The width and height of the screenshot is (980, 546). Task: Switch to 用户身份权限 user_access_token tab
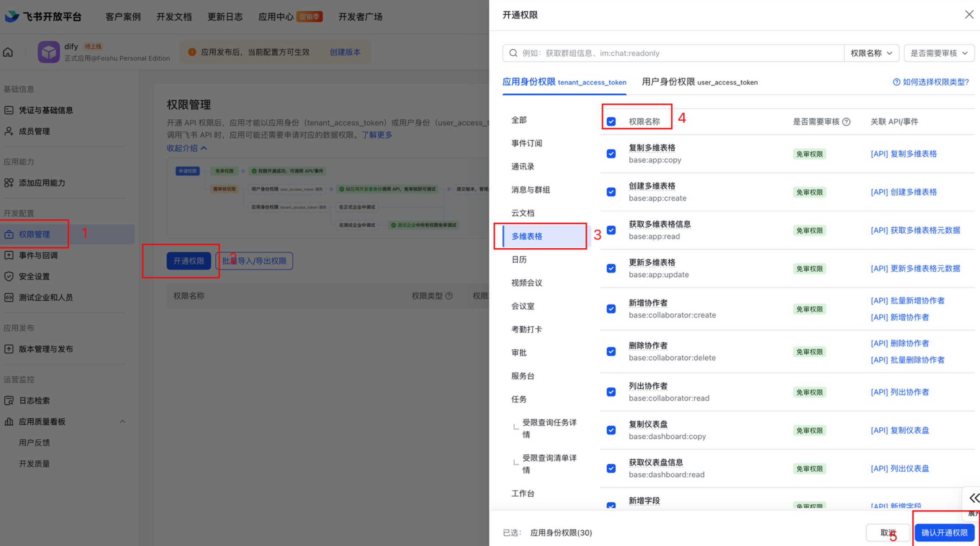[x=700, y=82]
